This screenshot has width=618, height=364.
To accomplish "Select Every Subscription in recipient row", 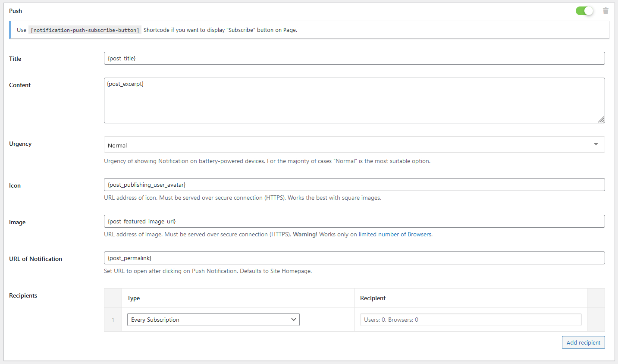I will (213, 320).
